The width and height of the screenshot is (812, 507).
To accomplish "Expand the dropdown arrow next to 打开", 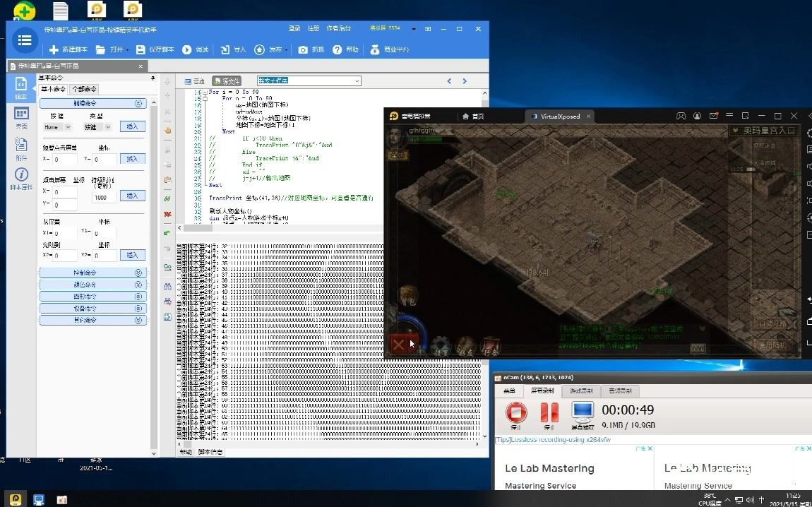I will (x=127, y=50).
